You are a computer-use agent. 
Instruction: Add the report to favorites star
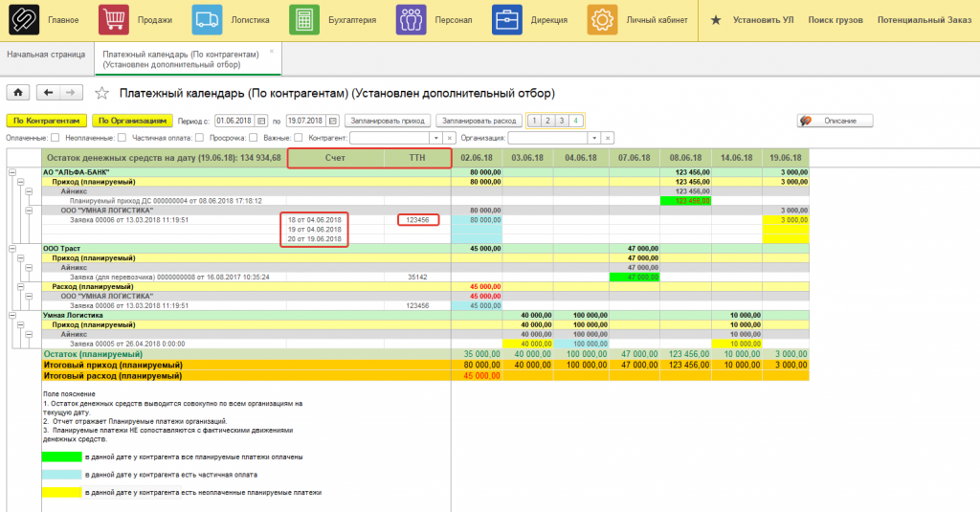[101, 93]
